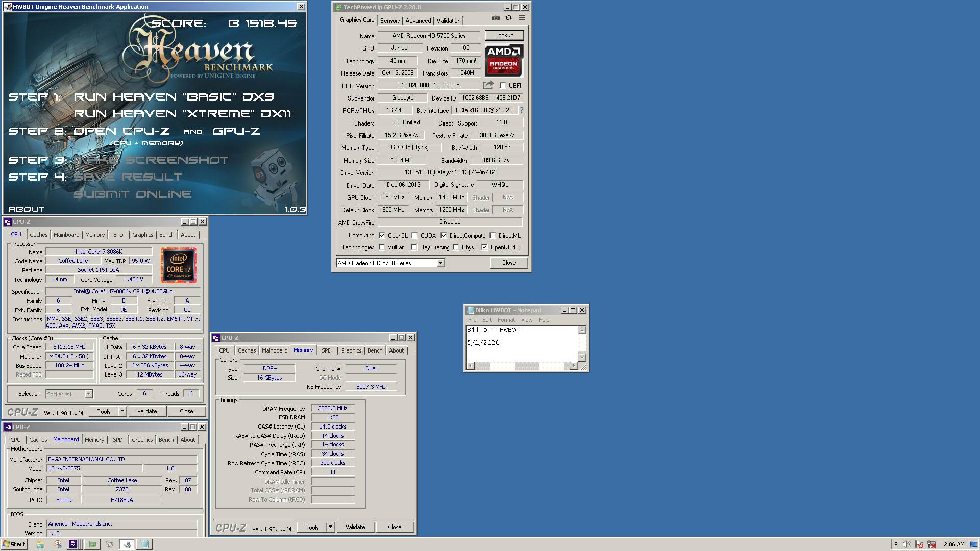
Task: Open the Tools dropdown arrow in CPU-Z Memory window
Action: (x=330, y=527)
